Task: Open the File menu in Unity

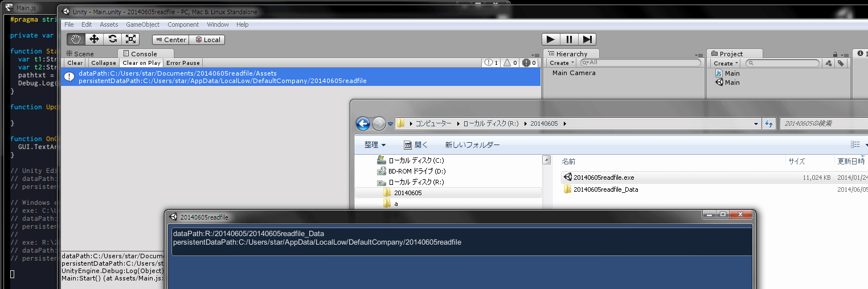Action: pyautogui.click(x=69, y=24)
